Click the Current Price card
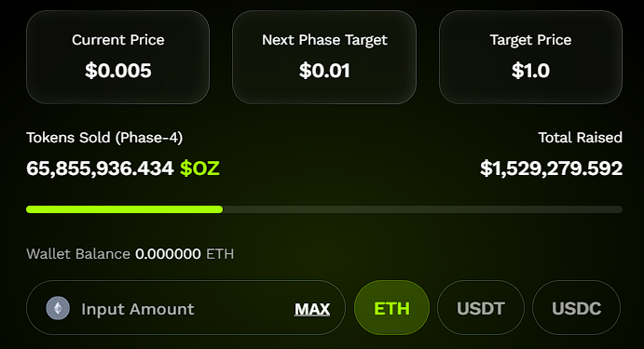The height and width of the screenshot is (349, 644). tap(117, 57)
